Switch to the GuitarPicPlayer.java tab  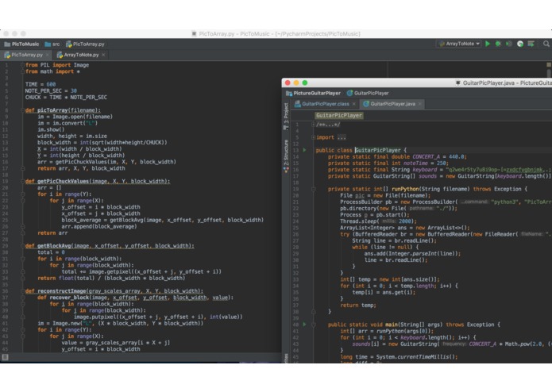coord(392,104)
